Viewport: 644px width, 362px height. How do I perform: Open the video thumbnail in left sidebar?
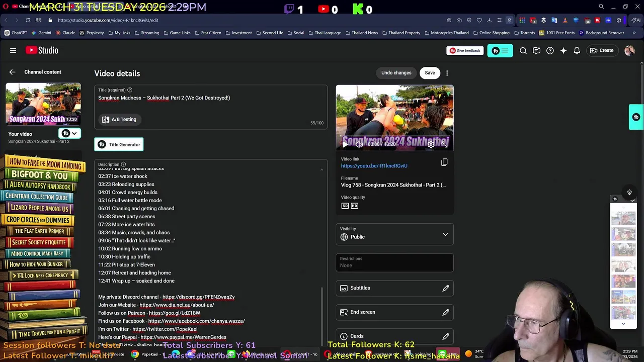(x=43, y=104)
